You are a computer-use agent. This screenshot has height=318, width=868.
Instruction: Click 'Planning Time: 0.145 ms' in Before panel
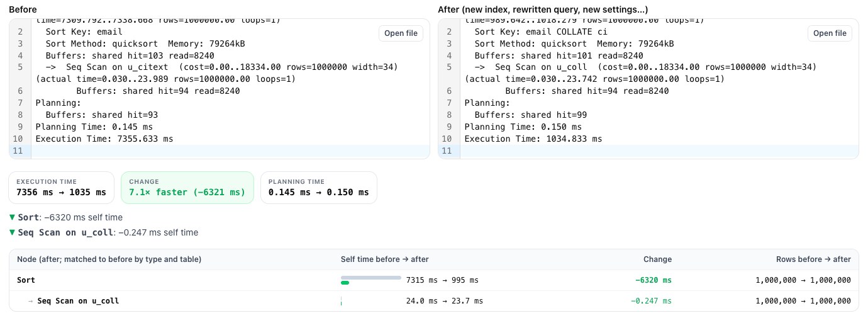pos(94,127)
